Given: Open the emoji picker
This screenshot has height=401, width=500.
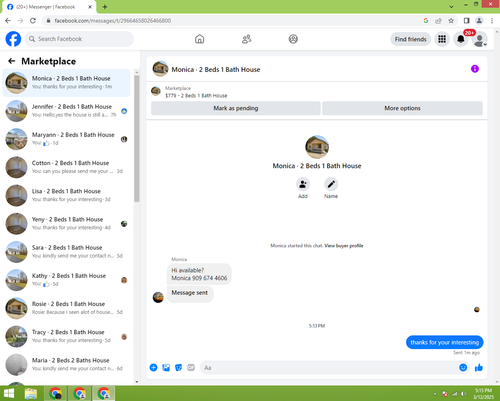Looking at the screenshot, I should click(463, 367).
